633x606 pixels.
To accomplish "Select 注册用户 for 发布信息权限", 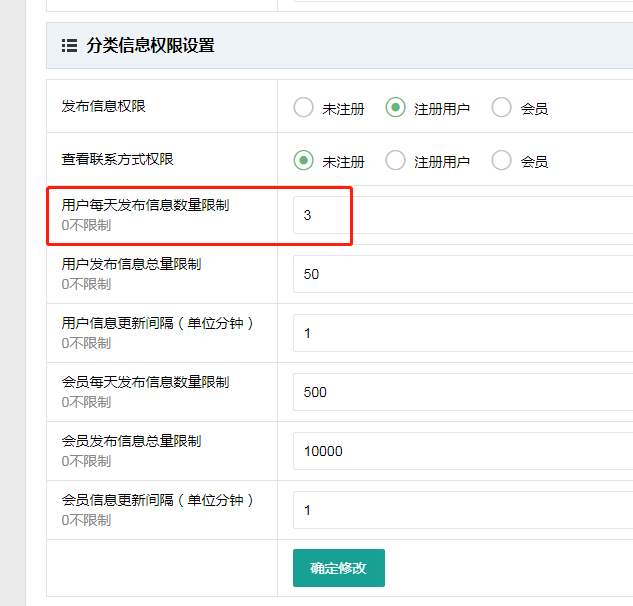I will click(x=396, y=108).
